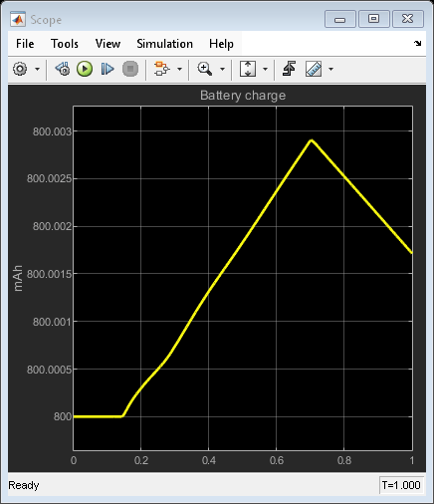Run the simulation with the green play button
The image size is (434, 504).
pyautogui.click(x=85, y=69)
